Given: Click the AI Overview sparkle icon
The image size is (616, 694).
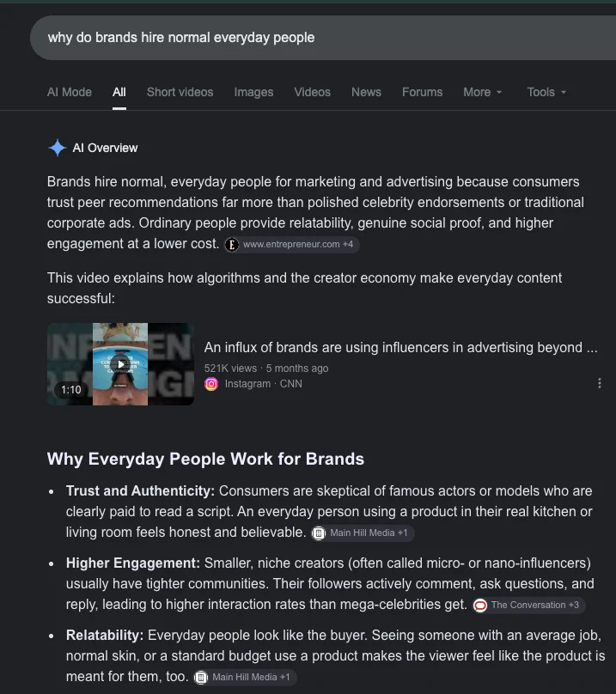Looking at the screenshot, I should point(57,148).
